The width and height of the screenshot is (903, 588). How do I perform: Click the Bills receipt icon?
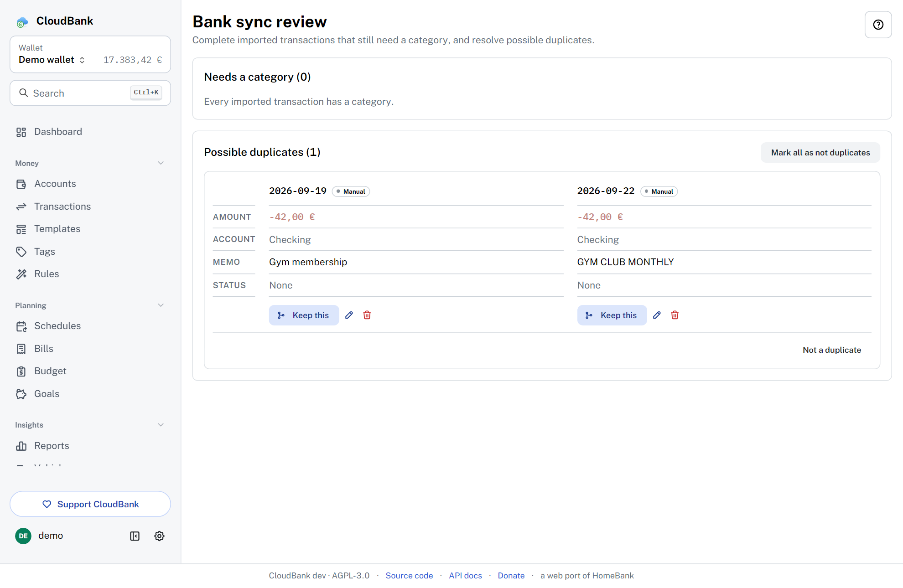pos(21,349)
